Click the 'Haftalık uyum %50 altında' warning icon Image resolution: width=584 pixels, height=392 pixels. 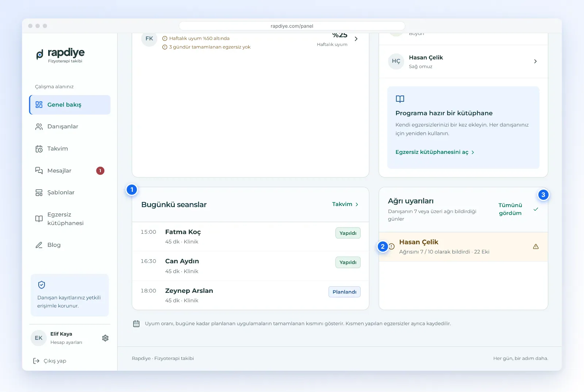[x=165, y=38]
